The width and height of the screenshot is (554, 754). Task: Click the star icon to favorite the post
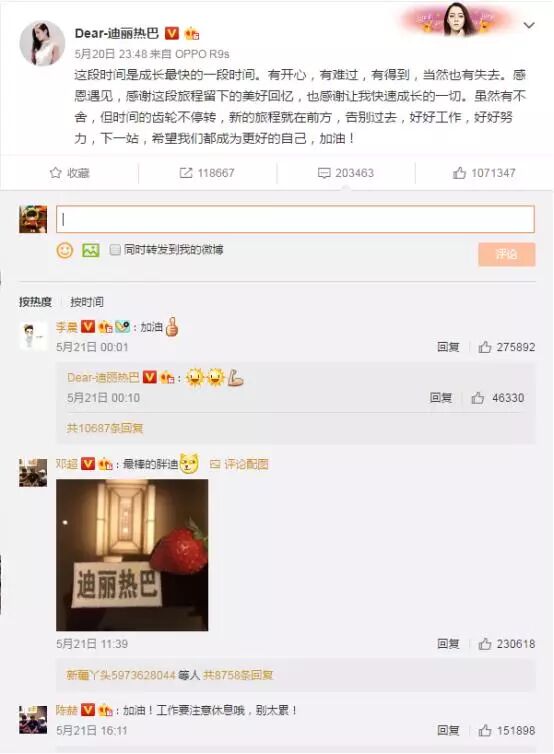[x=56, y=173]
